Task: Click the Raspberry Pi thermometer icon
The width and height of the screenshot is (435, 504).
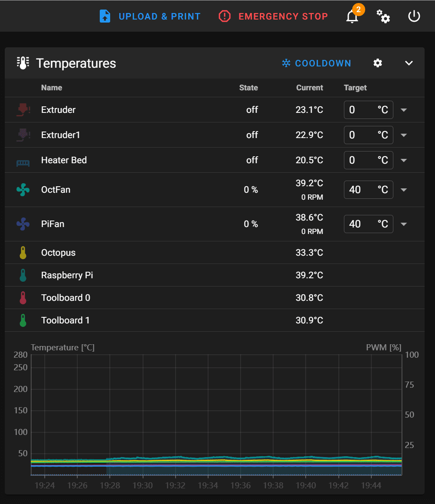Action: point(23,275)
